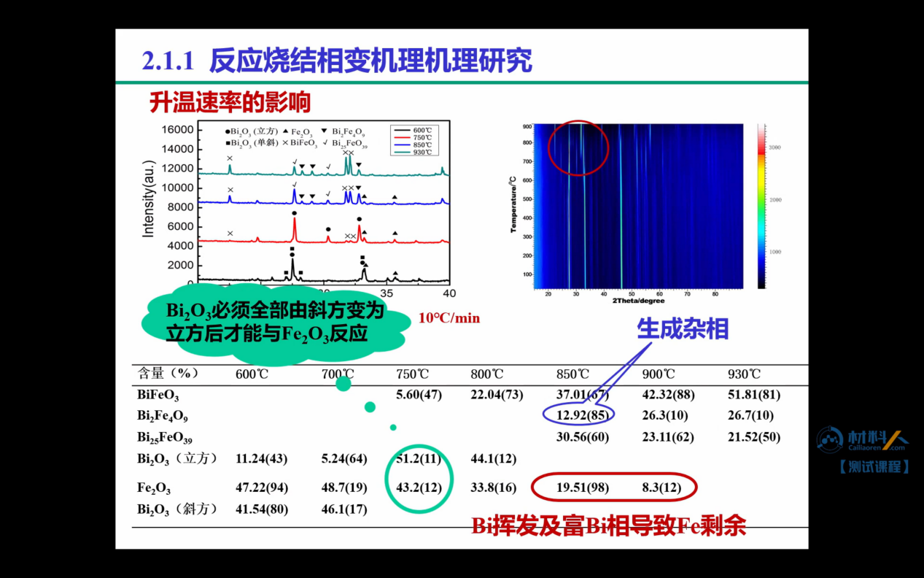Select the "Temperature/℃" axis label of heat map
Screen dimensions: 924x578
[513, 204]
